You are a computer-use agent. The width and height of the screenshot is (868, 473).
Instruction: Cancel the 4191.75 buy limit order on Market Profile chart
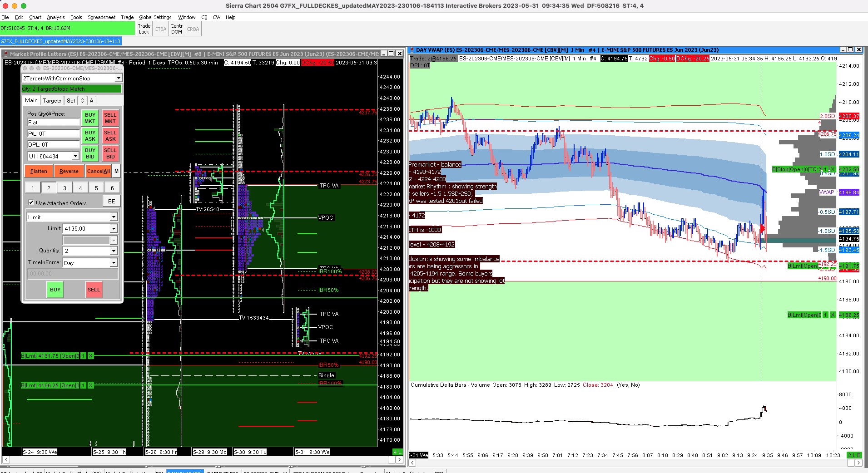coord(91,356)
